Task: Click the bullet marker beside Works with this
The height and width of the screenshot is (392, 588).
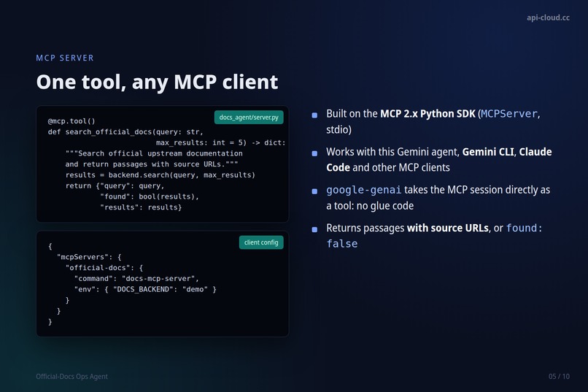Action: coord(314,153)
